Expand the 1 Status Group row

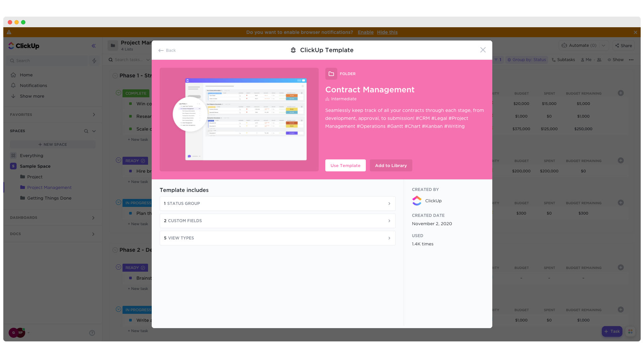point(278,204)
